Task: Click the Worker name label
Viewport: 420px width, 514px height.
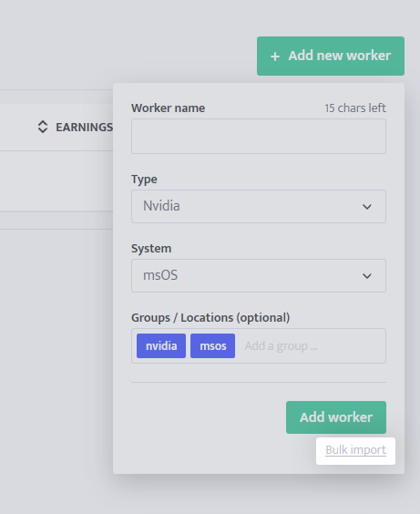Action: 168,108
